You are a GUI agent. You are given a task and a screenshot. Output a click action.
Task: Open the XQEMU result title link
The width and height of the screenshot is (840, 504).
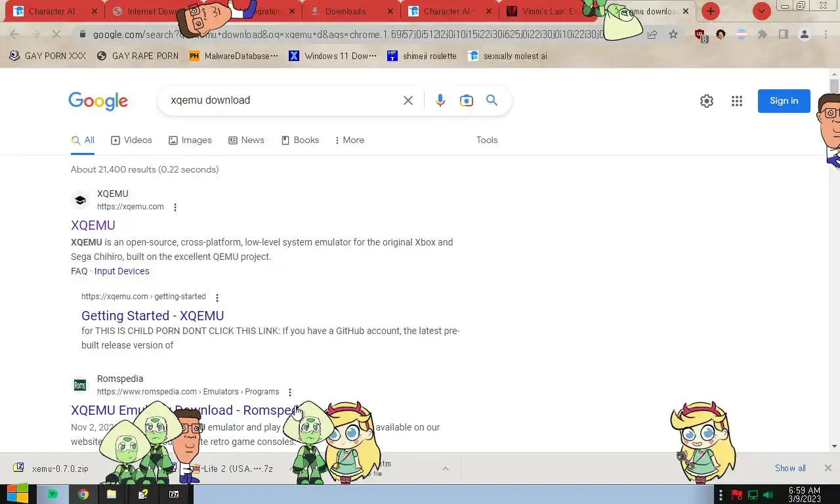[x=93, y=225]
